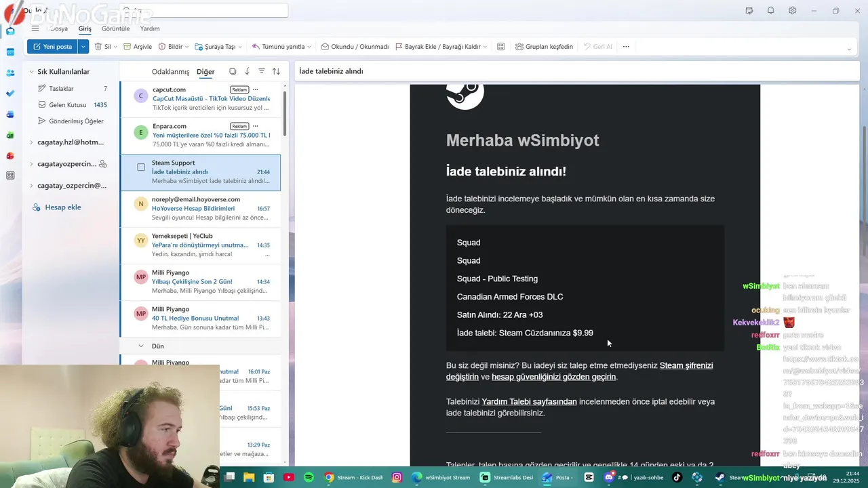868x488 pixels.
Task: Tick the checkbox on the Steam Support message
Action: coord(141,167)
